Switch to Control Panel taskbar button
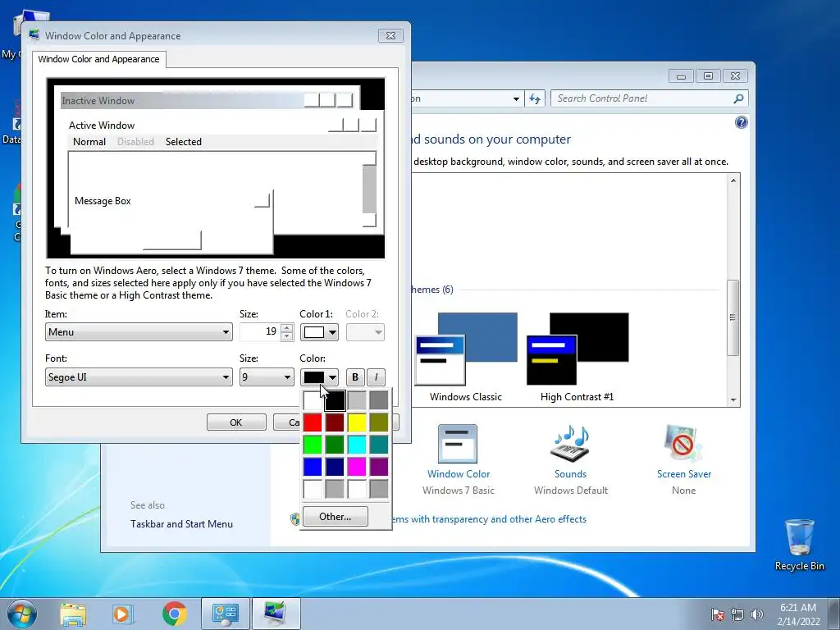The width and height of the screenshot is (840, 630). tap(226, 614)
